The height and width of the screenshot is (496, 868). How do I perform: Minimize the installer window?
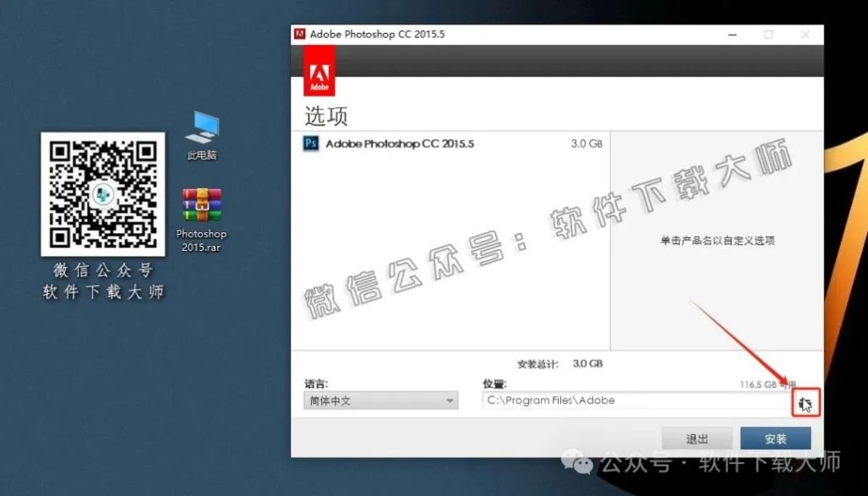tap(731, 35)
